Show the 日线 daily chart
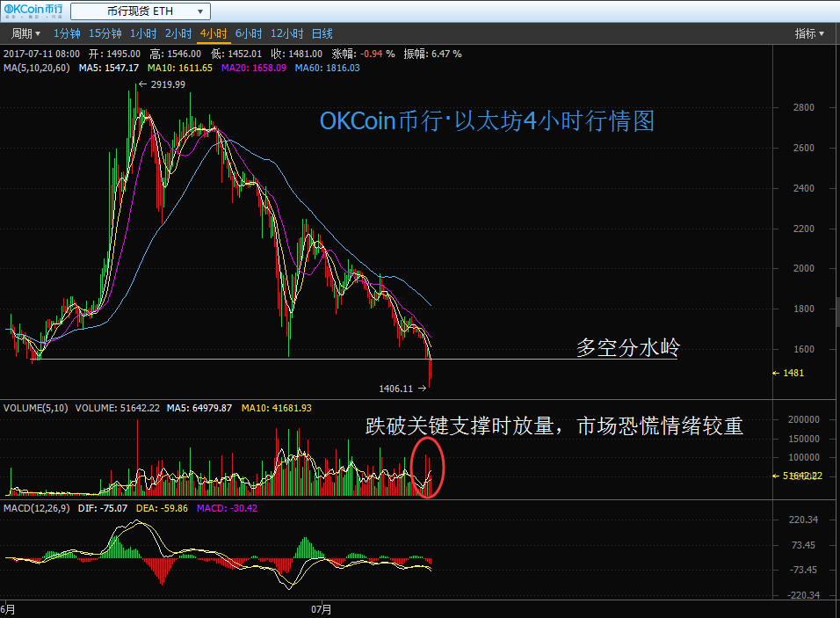Image resolution: width=840 pixels, height=618 pixels. click(x=322, y=33)
